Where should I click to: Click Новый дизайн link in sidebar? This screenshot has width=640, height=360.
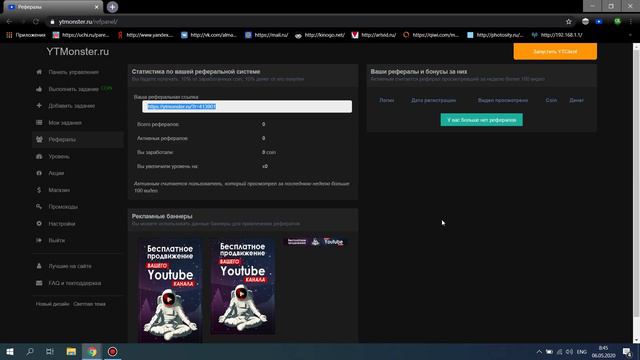point(52,304)
